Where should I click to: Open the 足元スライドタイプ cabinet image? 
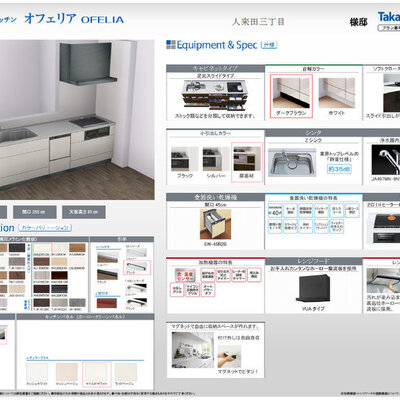tap(215, 95)
